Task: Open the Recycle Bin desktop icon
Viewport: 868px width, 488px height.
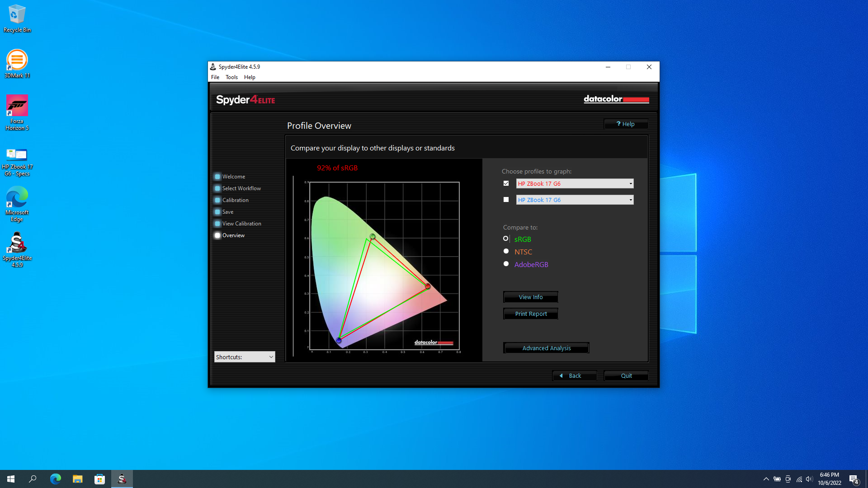Action: point(17,19)
